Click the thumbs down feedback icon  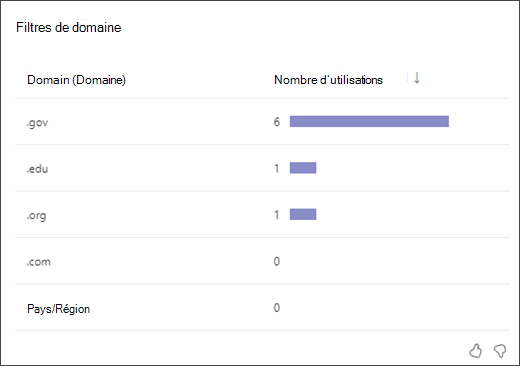500,351
